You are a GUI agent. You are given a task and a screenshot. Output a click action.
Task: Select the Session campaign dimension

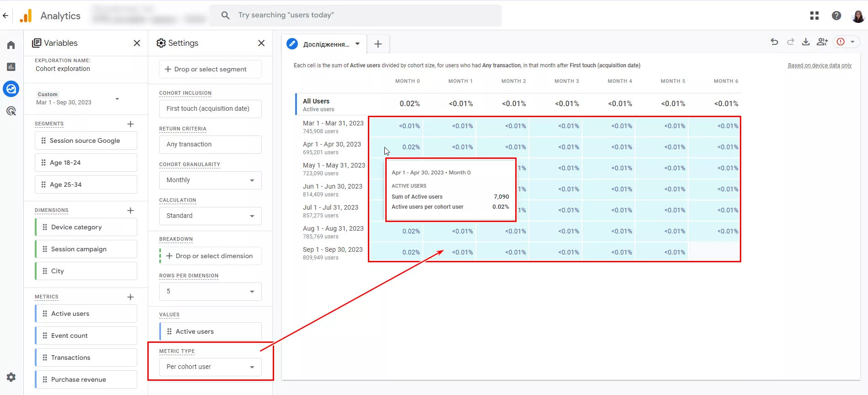(86, 249)
